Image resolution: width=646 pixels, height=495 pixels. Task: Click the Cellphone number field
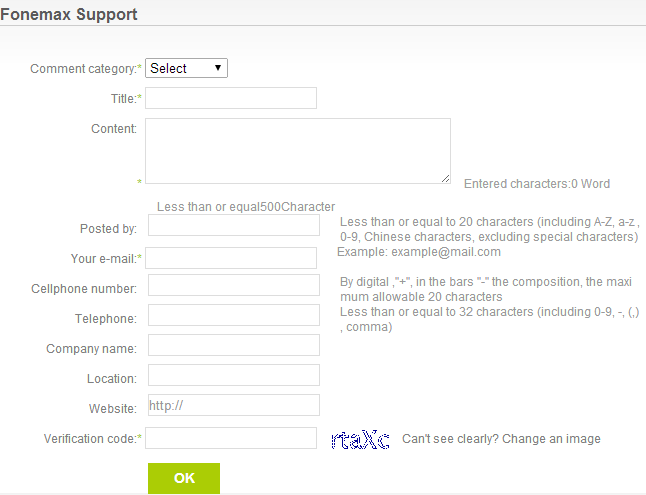pyautogui.click(x=234, y=285)
